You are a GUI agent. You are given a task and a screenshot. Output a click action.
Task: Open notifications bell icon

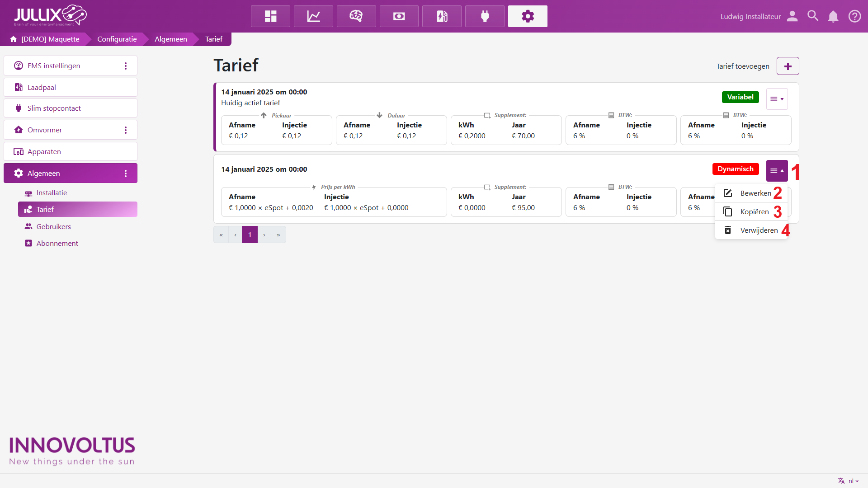[833, 16]
